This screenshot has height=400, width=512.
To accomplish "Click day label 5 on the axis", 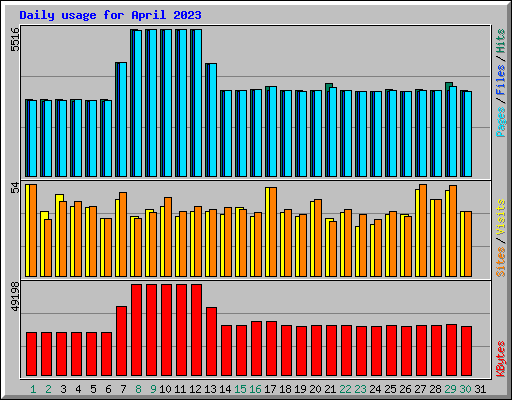I will pyautogui.click(x=93, y=389).
